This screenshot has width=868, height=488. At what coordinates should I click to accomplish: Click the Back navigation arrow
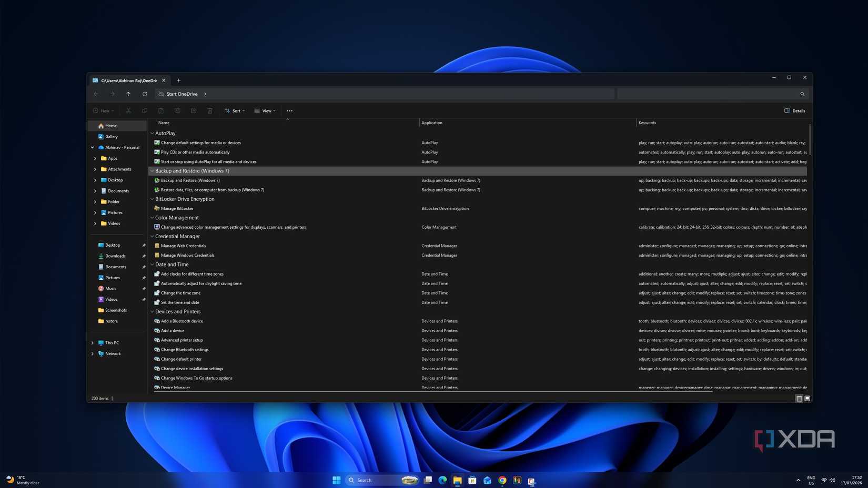(96, 94)
